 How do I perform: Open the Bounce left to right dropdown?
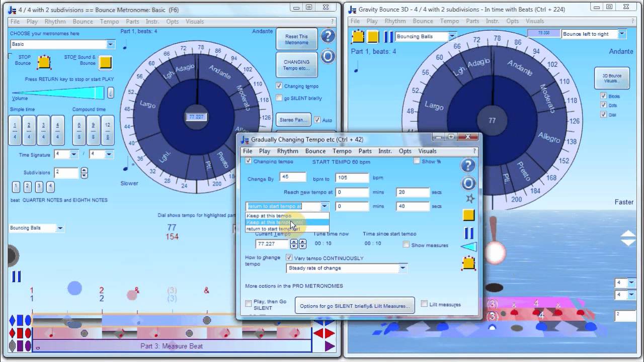[622, 34]
